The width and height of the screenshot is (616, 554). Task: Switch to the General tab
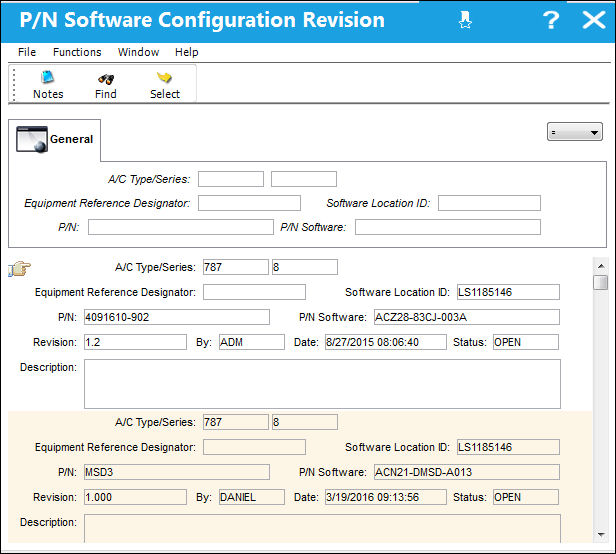point(55,139)
